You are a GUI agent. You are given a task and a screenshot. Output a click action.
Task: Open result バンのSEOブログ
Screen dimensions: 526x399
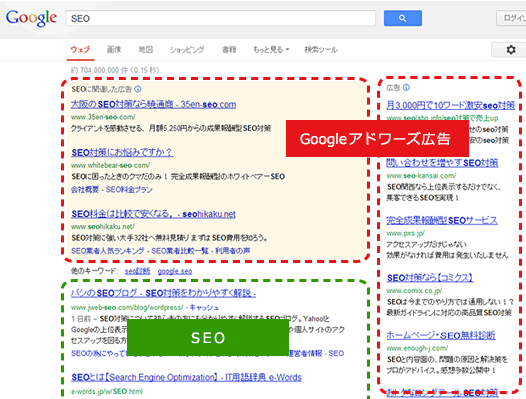click(163, 293)
